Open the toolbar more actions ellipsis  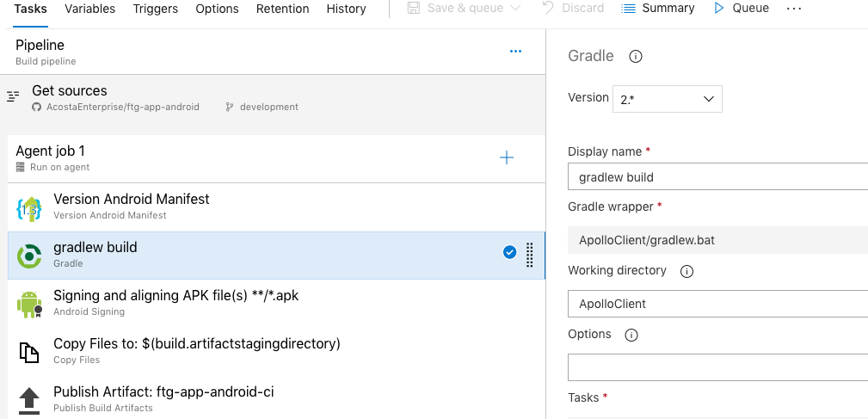coord(794,9)
